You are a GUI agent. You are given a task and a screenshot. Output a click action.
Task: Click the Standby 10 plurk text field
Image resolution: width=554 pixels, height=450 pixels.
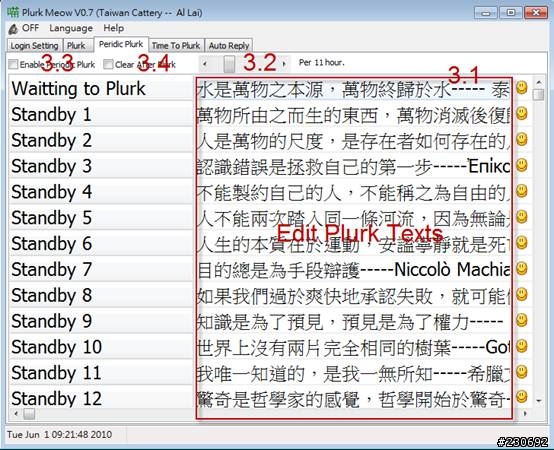tap(353, 347)
